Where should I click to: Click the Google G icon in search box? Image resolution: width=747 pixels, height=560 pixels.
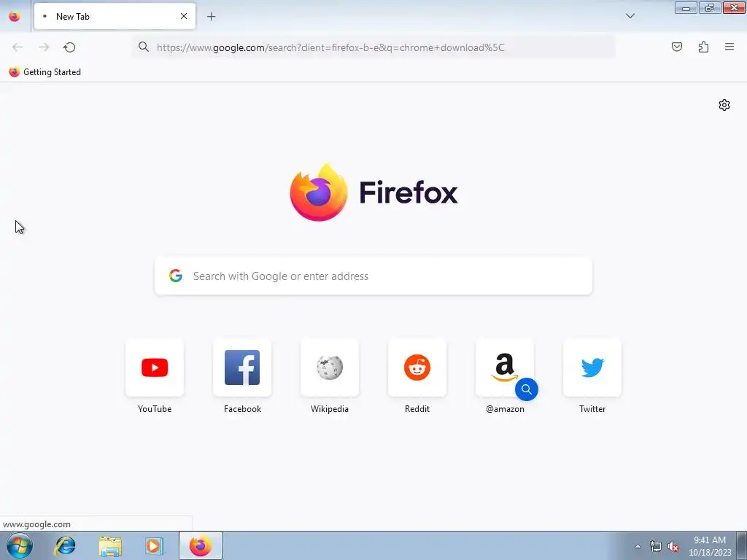point(176,276)
